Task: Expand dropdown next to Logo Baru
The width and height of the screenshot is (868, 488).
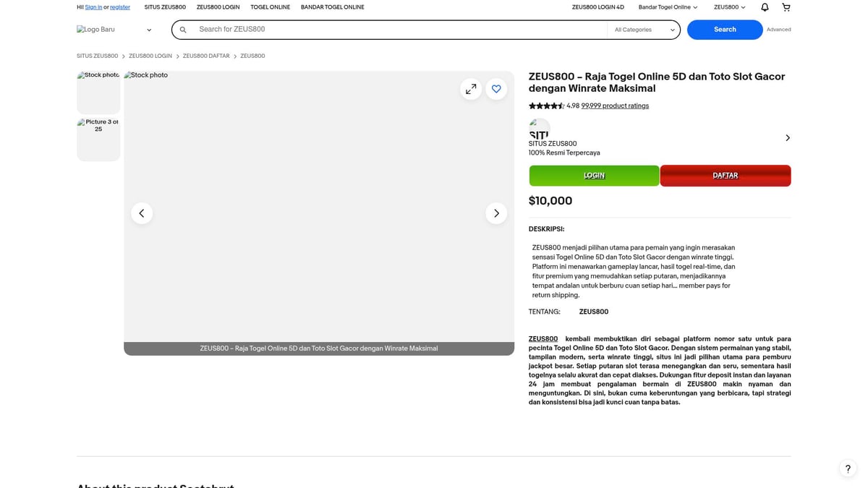Action: pos(149,30)
